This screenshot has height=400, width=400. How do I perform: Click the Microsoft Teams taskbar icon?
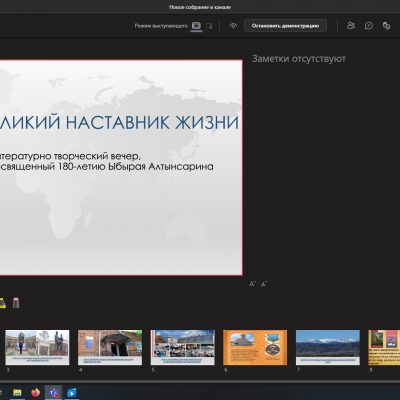tap(53, 393)
